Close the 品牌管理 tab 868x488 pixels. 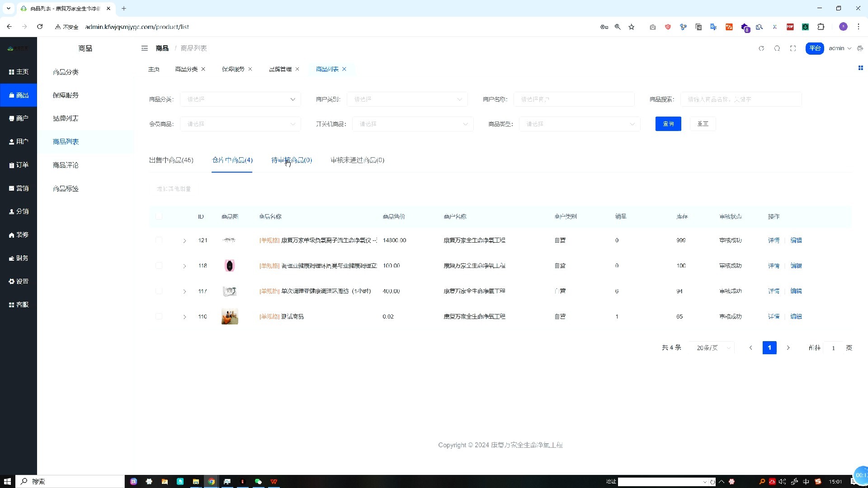point(297,69)
